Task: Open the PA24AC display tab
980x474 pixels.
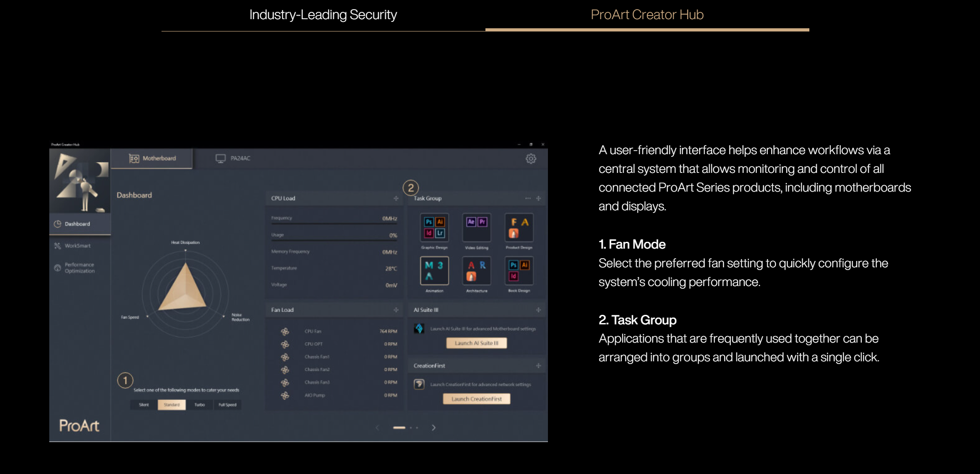Action: pyautogui.click(x=233, y=158)
